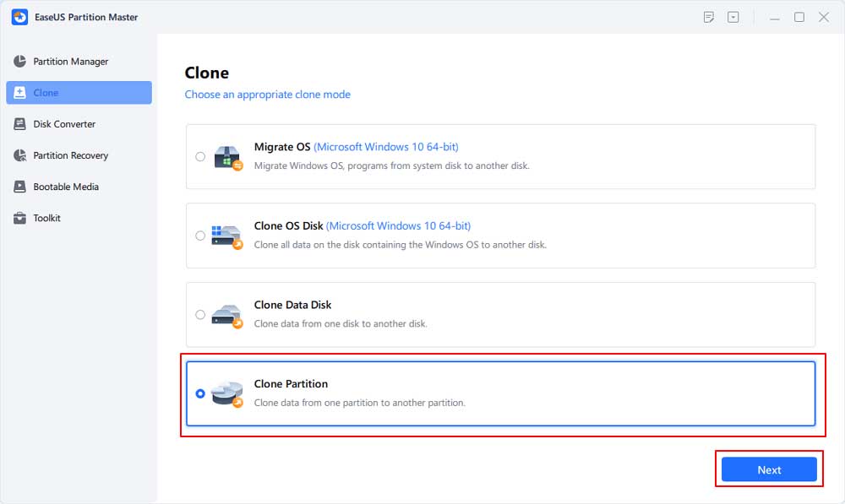Select the Clone OS Disk radio button
This screenshot has height=504, width=845.
point(200,236)
